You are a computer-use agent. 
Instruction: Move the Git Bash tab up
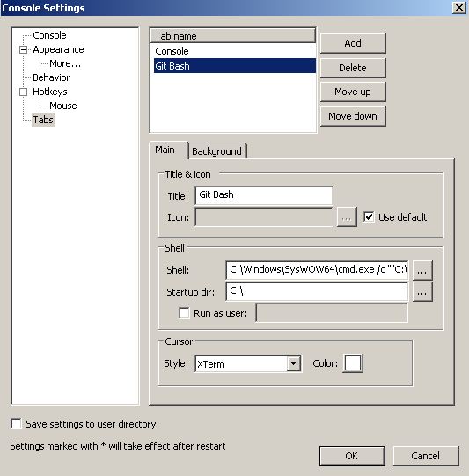(x=353, y=92)
